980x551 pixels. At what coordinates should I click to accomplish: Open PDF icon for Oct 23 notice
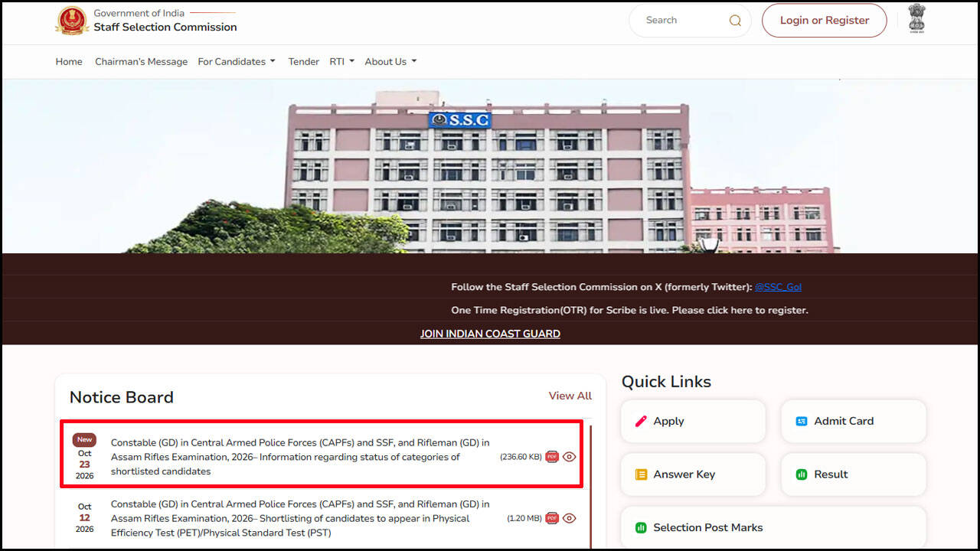click(x=552, y=457)
